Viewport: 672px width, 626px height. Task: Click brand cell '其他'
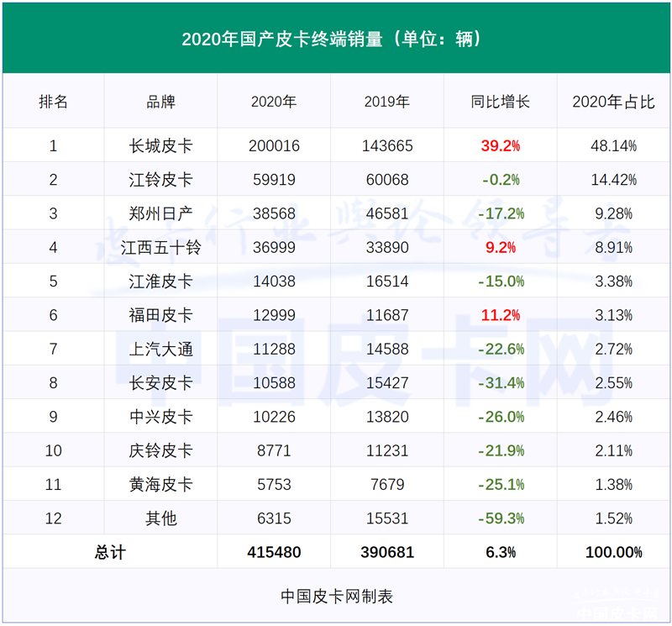(160, 518)
